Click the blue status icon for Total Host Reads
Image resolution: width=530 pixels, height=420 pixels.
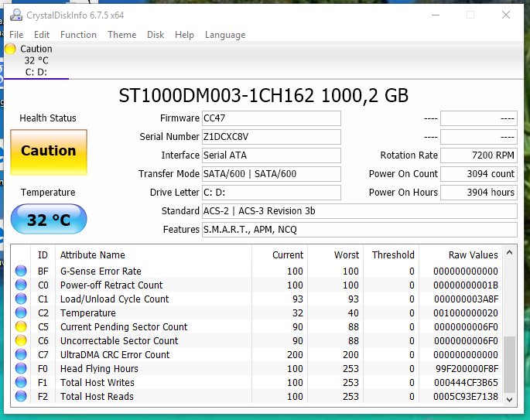pos(21,396)
